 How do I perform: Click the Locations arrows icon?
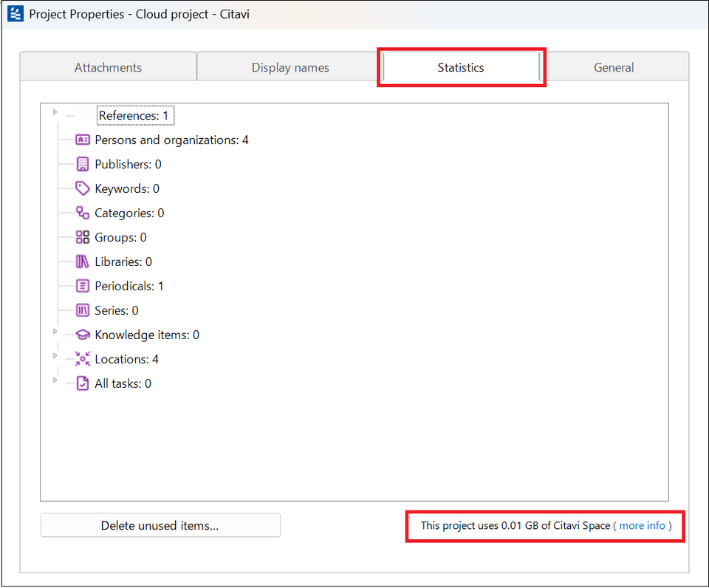(82, 359)
